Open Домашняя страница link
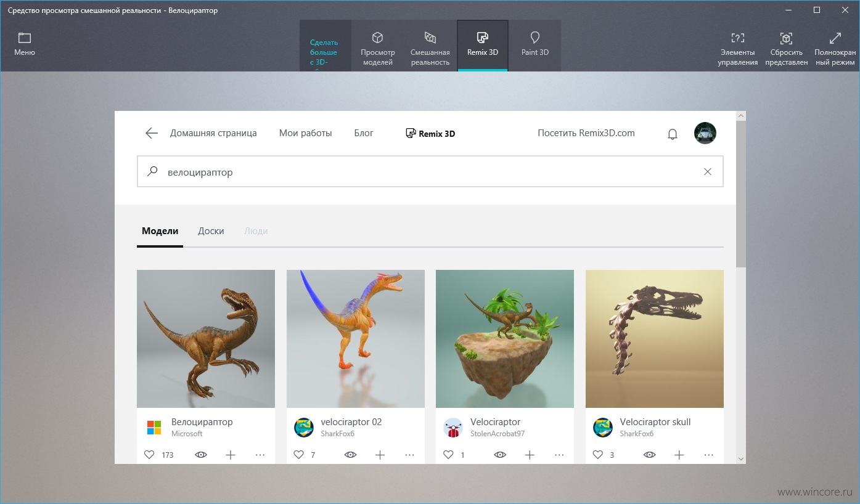 coord(213,133)
